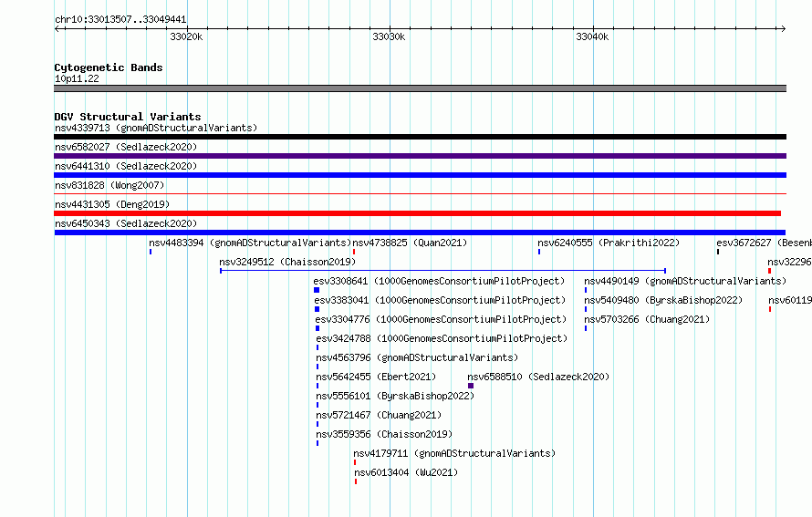This screenshot has width=812, height=517.
Task: Click the 33020k ruler position label
Action: (186, 36)
